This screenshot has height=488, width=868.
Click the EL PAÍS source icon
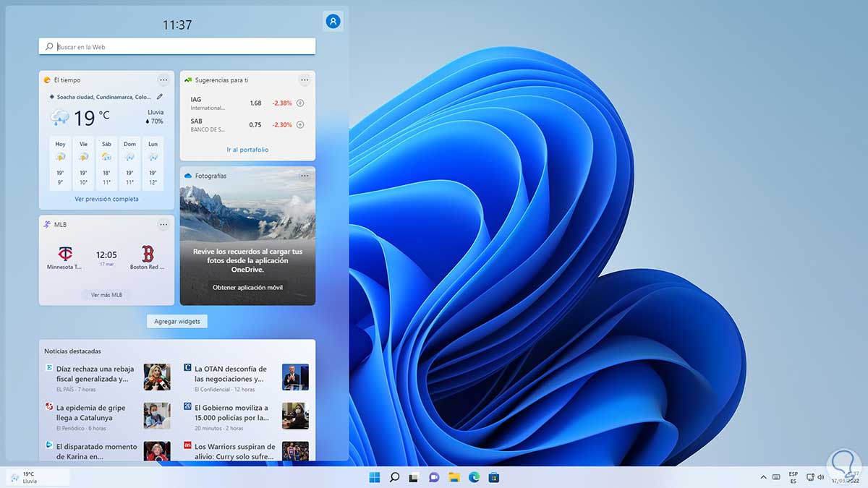coord(49,368)
